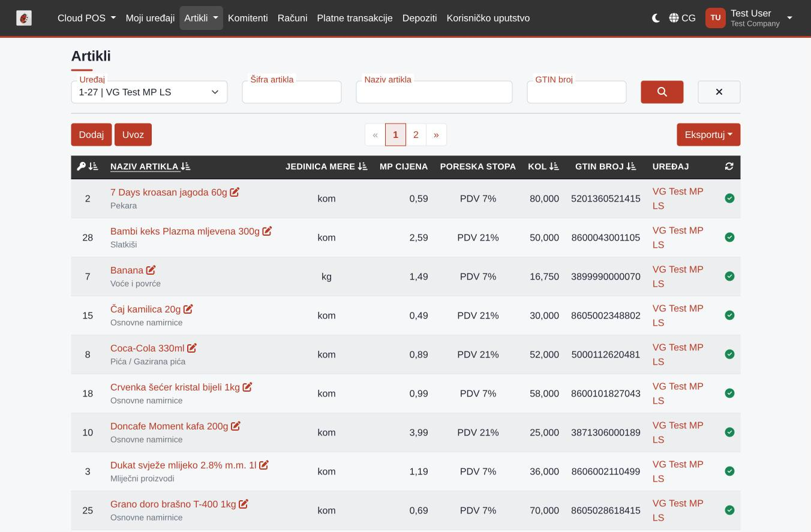This screenshot has height=532, width=811.
Task: Sort by Jedinica mere column
Action: click(x=326, y=167)
